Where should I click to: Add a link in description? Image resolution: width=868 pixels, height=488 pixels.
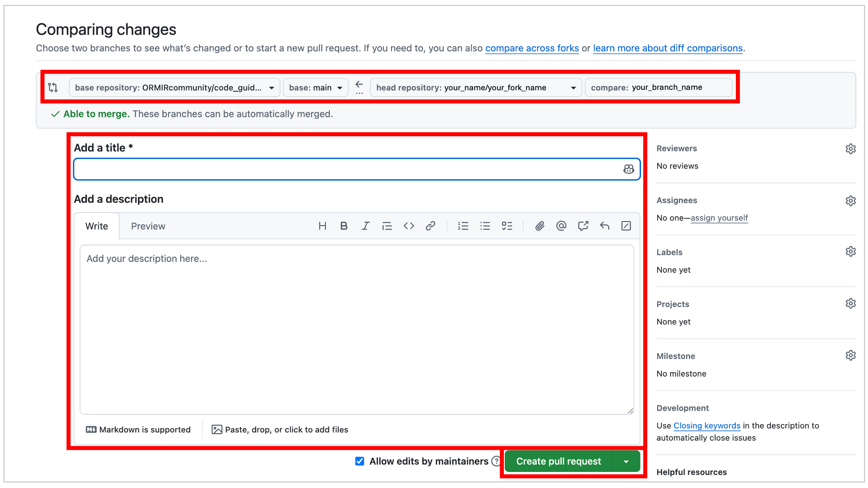click(x=430, y=226)
